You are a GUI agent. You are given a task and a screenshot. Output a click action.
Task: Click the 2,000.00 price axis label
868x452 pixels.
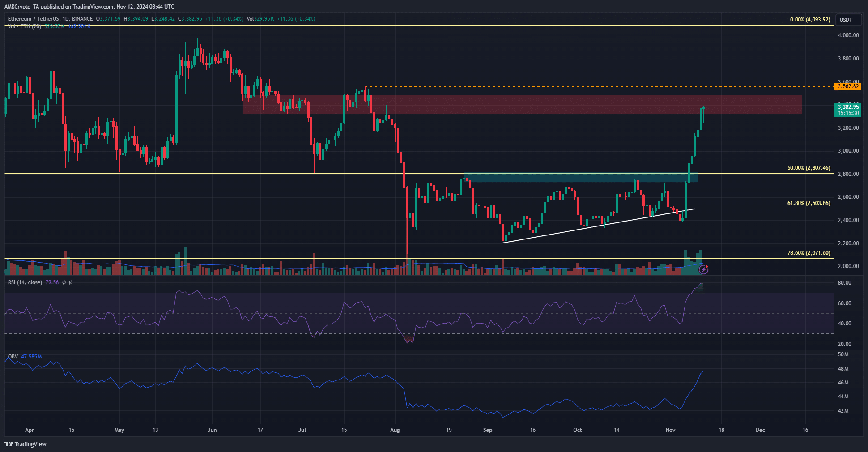coord(848,266)
